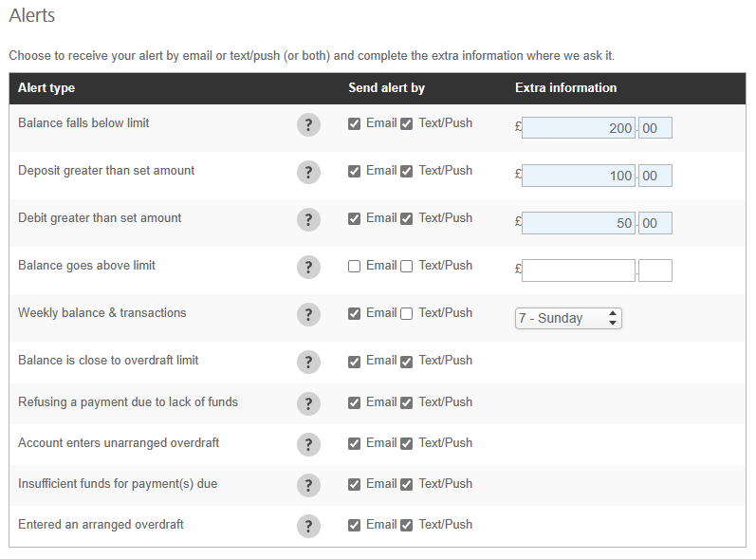
Task: Uncheck Text/Push for Debit greater than set amount
Action: [x=406, y=219]
